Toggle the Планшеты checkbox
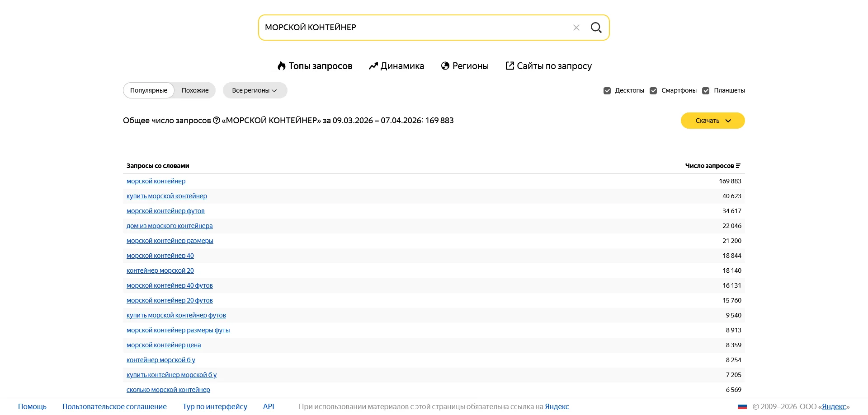868x415 pixels. tap(706, 91)
